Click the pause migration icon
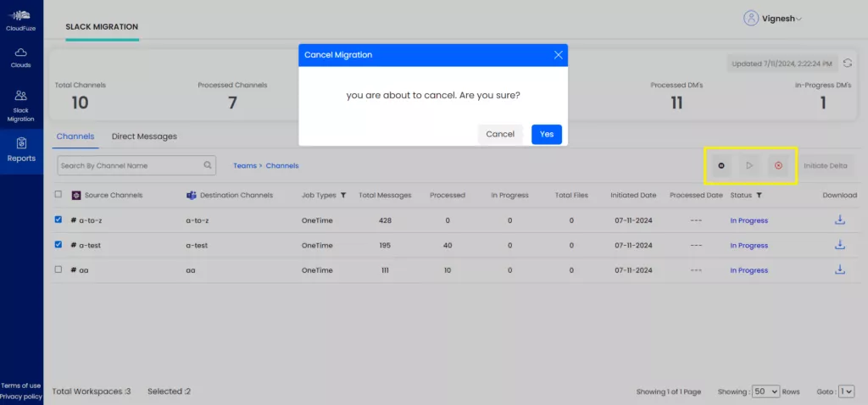Viewport: 868px width, 405px height. click(721, 165)
